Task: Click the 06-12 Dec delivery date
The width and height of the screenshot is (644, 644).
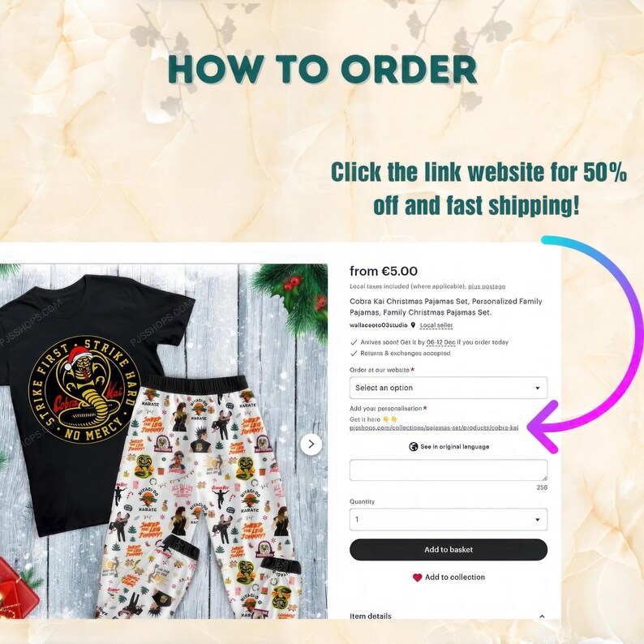Action: (x=440, y=342)
